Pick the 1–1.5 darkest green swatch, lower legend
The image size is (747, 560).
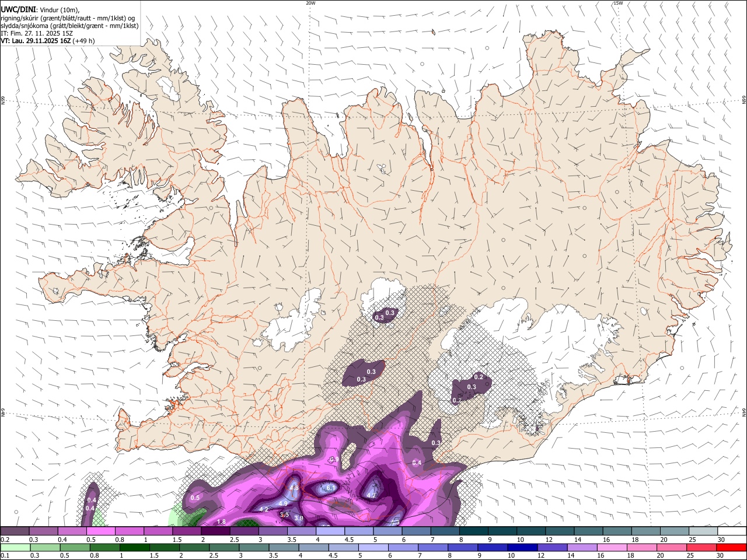(134, 547)
